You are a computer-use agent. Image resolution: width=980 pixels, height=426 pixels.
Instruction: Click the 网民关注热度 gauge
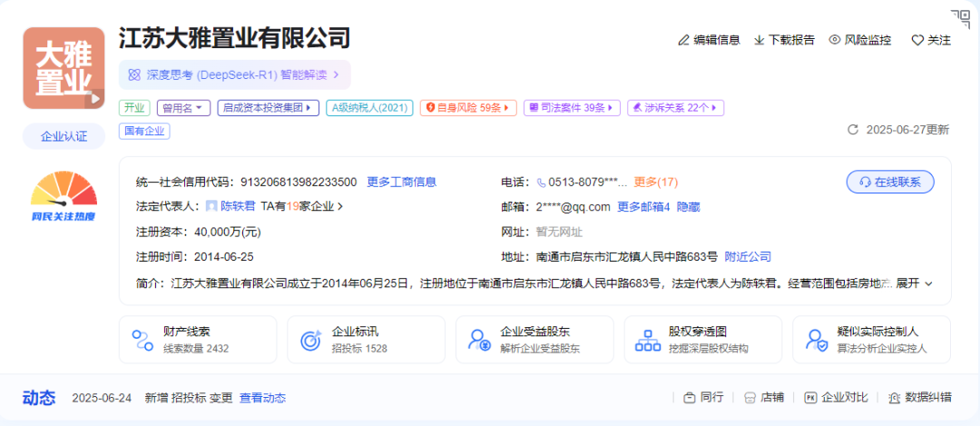point(64,197)
